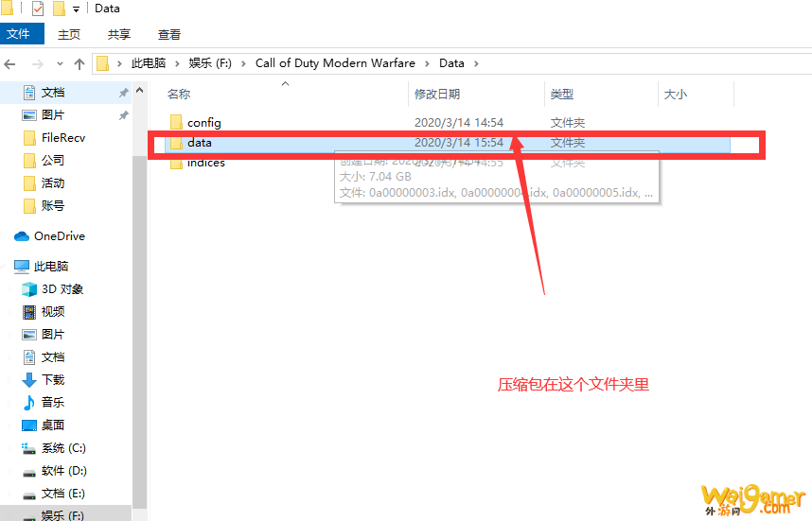This screenshot has width=812, height=521.
Task: Unpin 图片 using its pin icon
Action: pos(124,115)
